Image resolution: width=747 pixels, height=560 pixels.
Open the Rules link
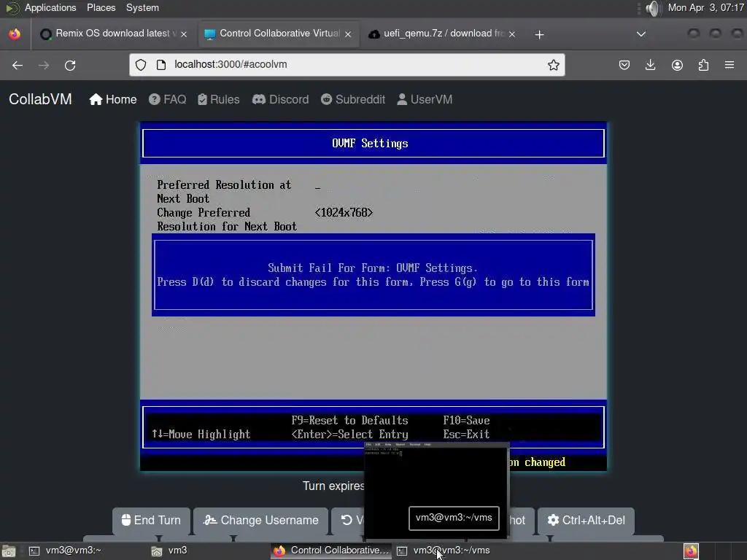tap(219, 99)
